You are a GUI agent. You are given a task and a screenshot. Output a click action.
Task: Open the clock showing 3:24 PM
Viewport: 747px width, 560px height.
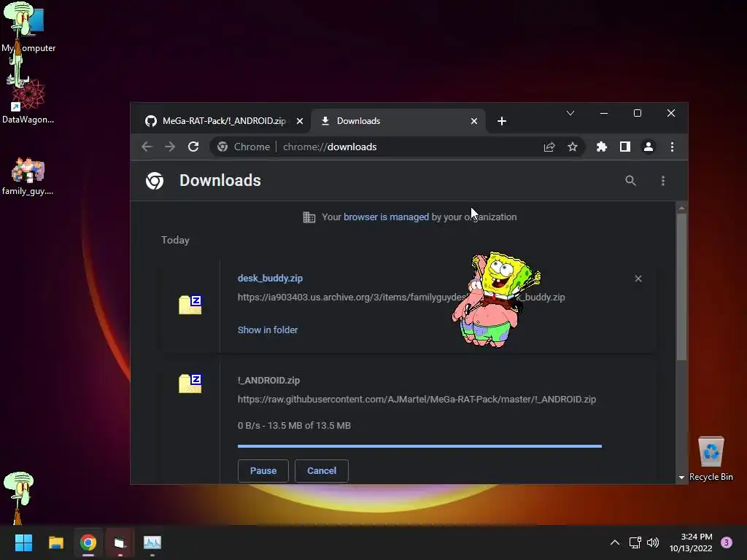[x=691, y=542]
